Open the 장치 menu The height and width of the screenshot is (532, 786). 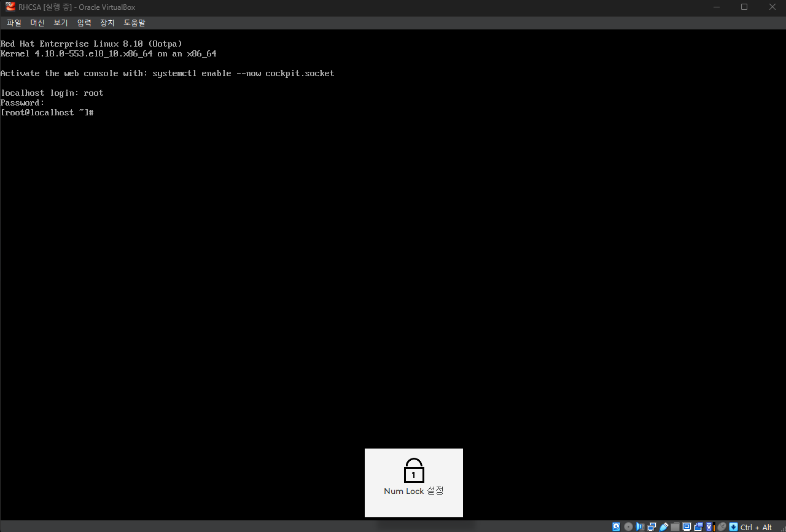coord(107,23)
